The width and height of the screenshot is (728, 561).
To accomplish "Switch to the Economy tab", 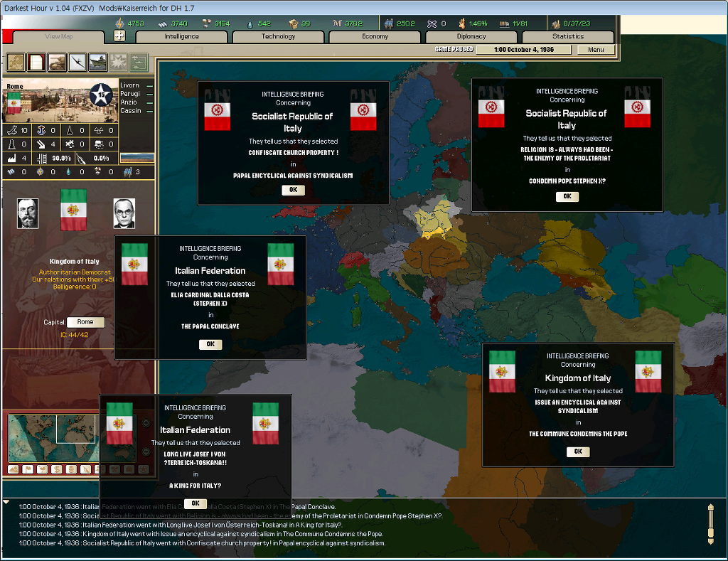I will [375, 36].
